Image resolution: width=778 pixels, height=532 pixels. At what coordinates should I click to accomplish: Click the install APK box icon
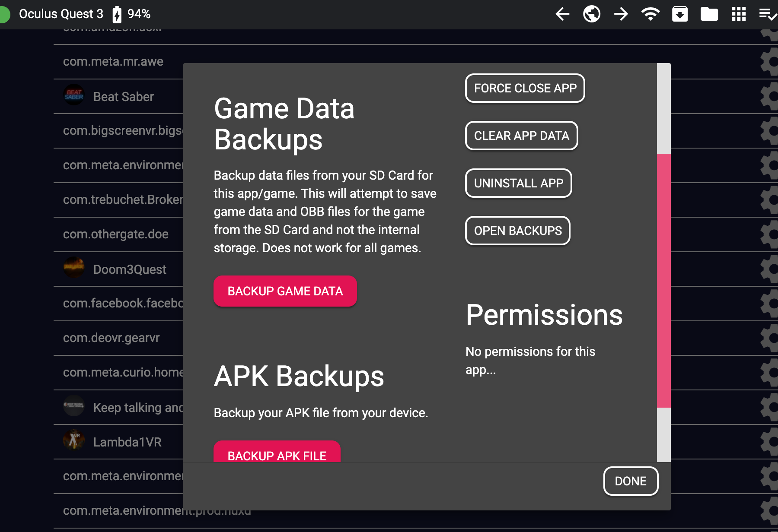679,14
